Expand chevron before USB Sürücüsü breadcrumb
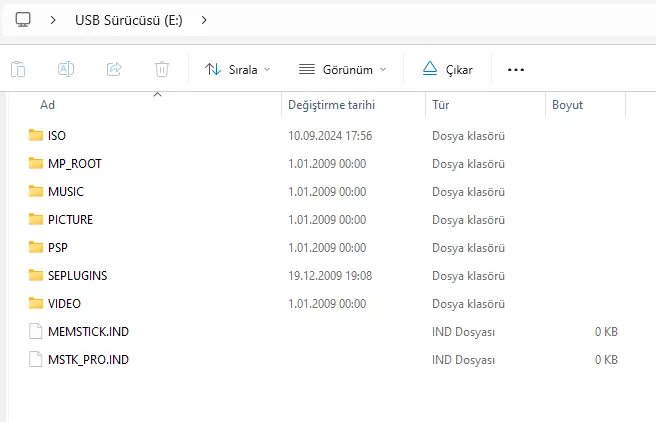Screen dimensions: 656x422 point(53,20)
